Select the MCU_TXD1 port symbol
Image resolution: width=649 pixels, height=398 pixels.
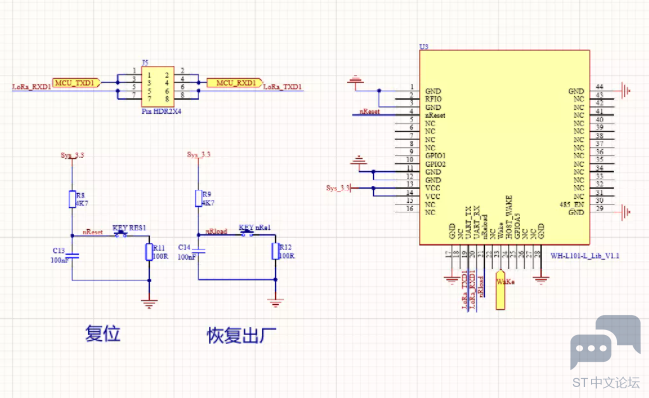77,83
